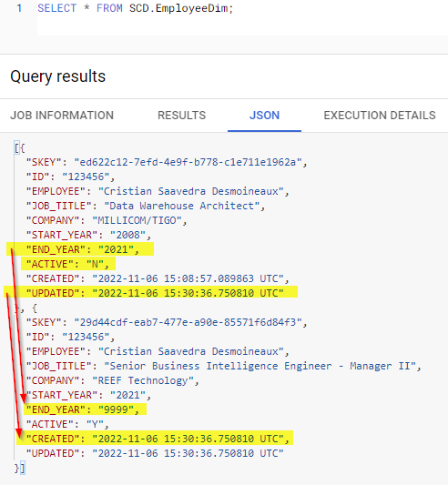
Task: Click ID 123456 in second record
Action: tap(86, 337)
